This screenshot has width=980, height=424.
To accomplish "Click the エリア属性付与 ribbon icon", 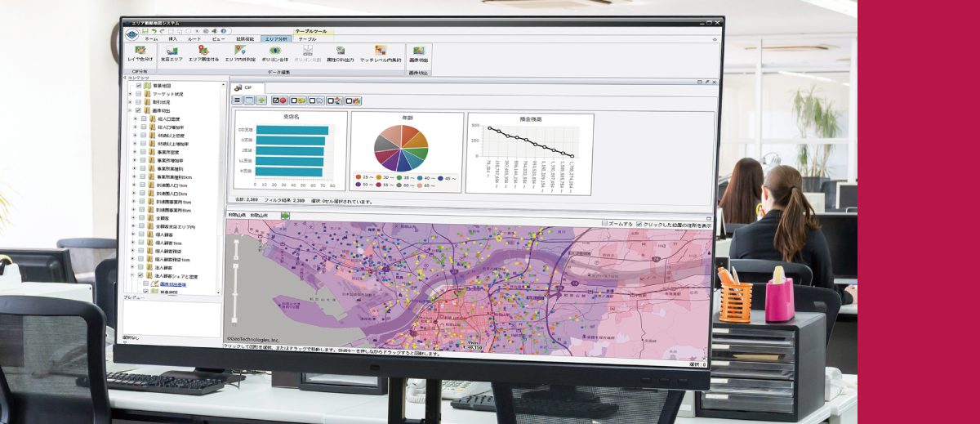I will pos(203,51).
